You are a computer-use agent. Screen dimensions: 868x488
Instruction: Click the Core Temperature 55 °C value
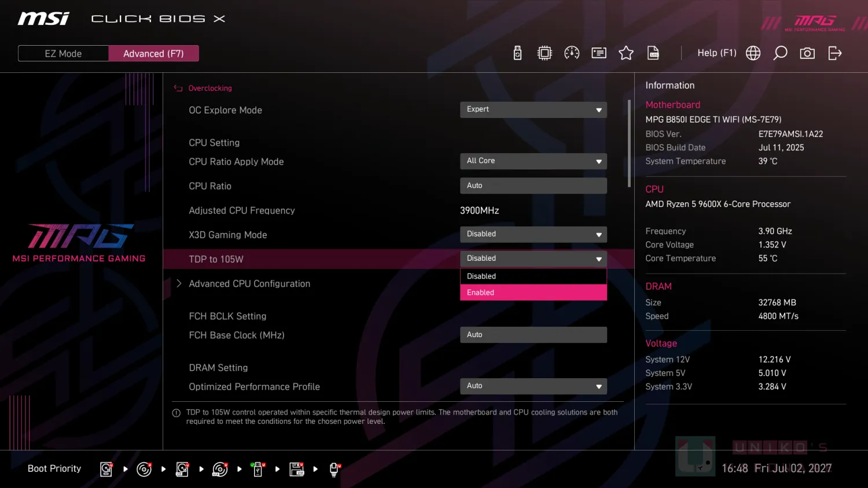click(x=768, y=258)
